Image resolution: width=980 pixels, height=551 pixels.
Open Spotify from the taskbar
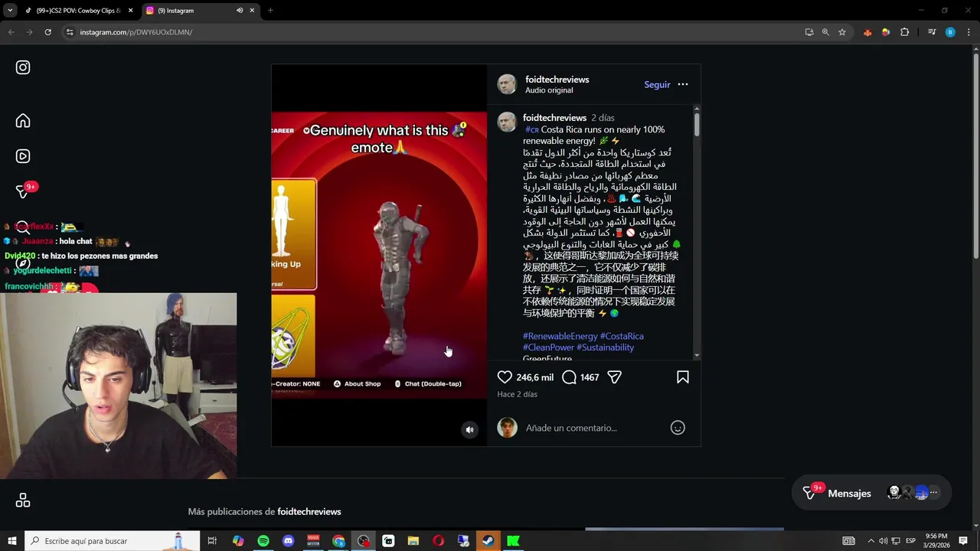point(263,541)
